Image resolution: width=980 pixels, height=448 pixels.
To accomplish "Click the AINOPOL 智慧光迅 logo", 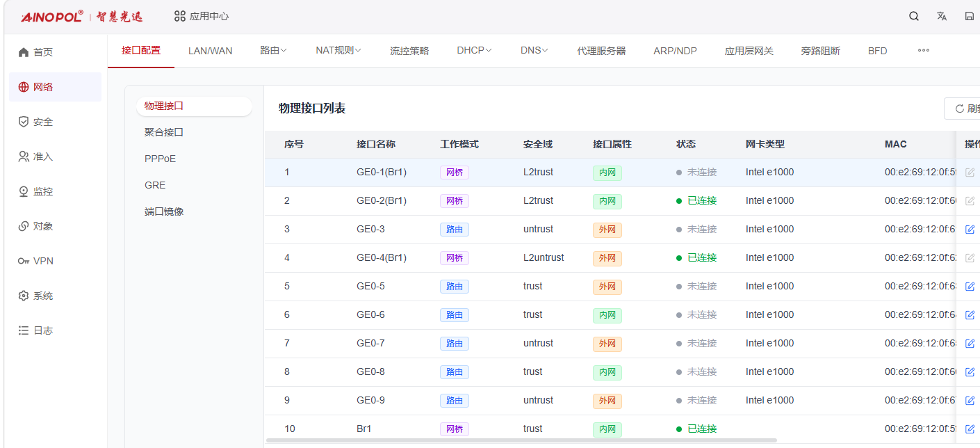I will click(x=82, y=16).
